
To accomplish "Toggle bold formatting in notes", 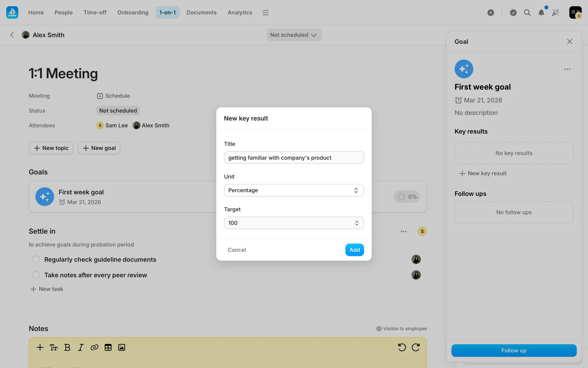I will [x=67, y=347].
